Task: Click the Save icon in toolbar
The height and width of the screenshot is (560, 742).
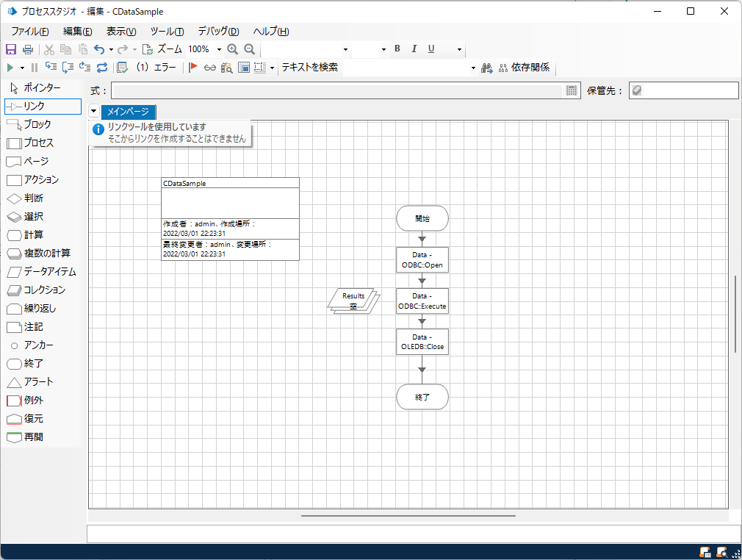Action: click(x=11, y=49)
